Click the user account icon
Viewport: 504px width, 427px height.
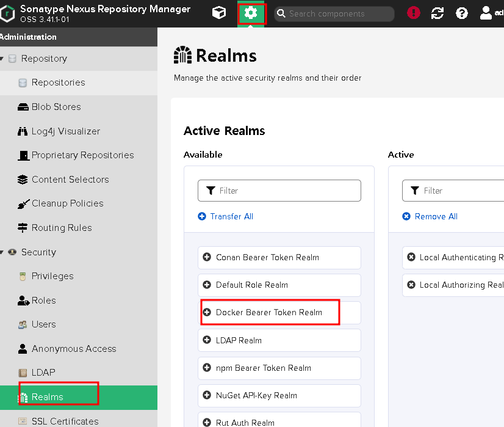pos(485,13)
